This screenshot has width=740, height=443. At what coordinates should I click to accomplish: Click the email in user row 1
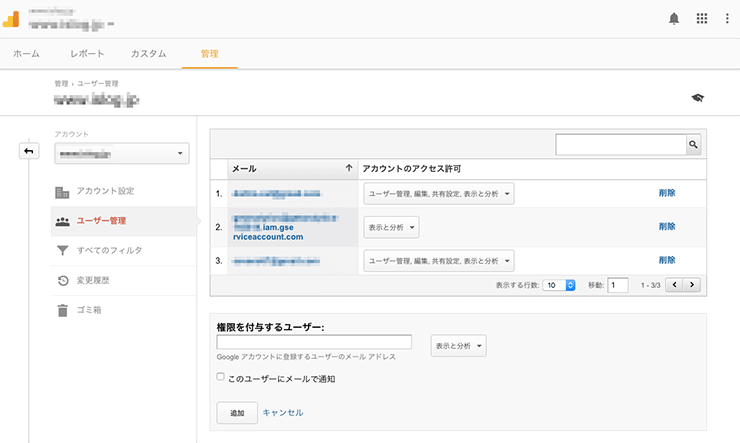click(277, 193)
